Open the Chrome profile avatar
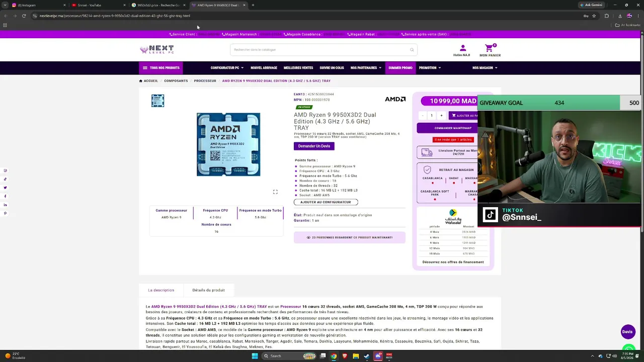Viewport: 644px width, 362px height. (x=629, y=16)
